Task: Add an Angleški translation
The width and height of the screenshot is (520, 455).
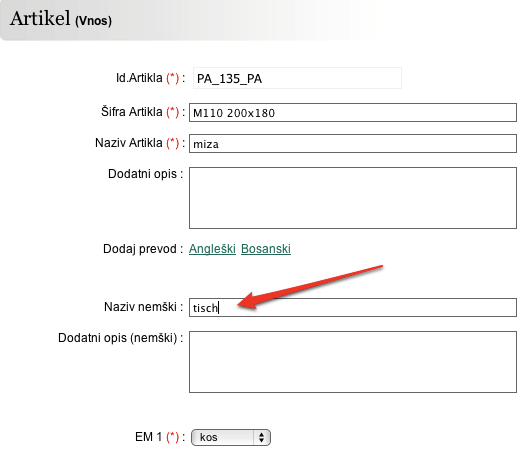Action: coord(212,249)
